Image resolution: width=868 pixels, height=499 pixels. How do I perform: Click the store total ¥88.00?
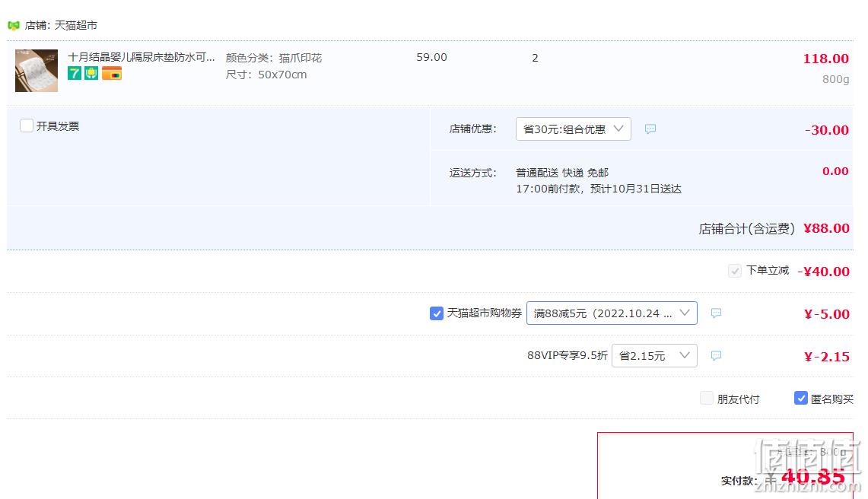(x=826, y=228)
